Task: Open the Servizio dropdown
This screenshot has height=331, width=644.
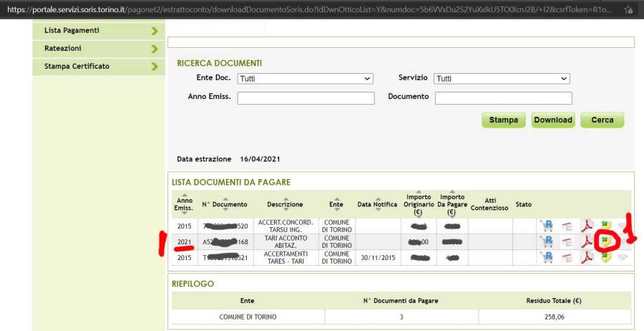Action: [502, 79]
